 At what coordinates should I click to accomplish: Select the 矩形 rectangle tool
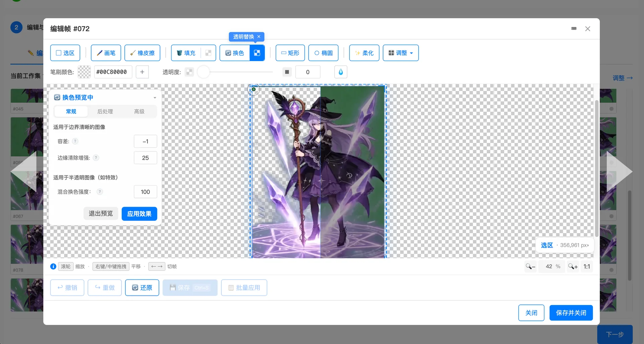(290, 53)
